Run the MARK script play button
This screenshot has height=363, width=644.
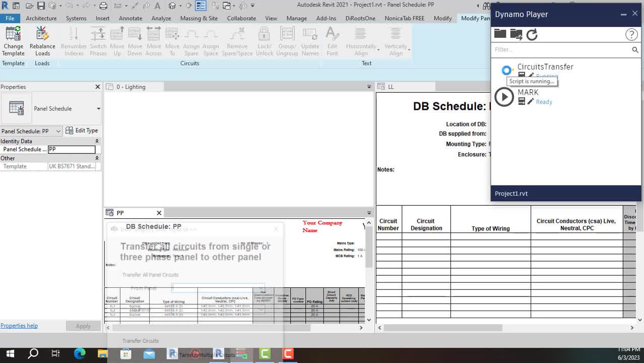[504, 97]
